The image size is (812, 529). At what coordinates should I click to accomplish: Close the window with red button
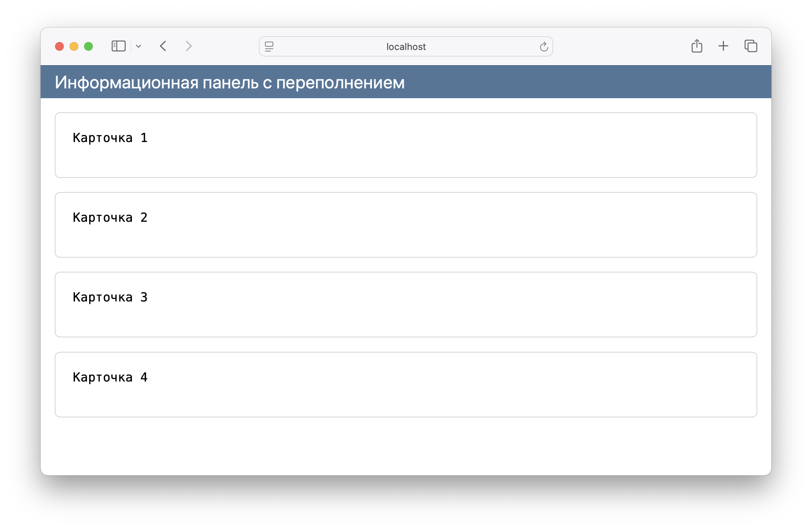coord(59,46)
